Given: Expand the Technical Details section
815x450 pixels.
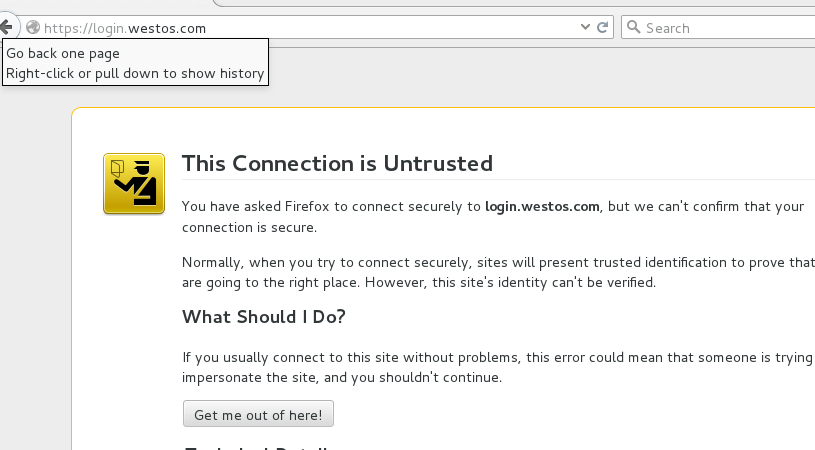Looking at the screenshot, I should click(258, 447).
